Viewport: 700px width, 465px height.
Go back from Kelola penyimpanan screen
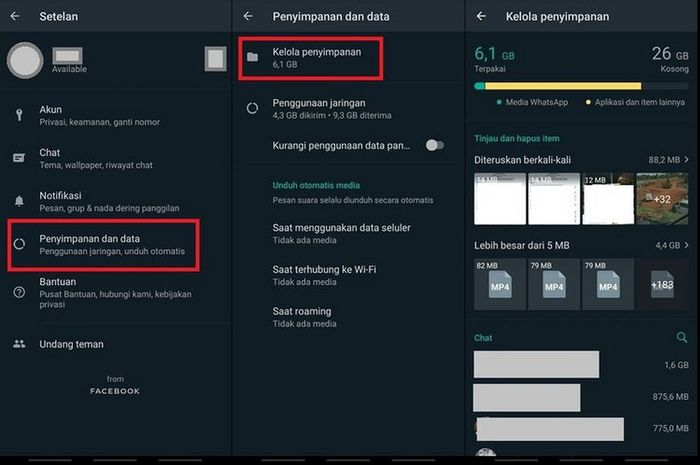(481, 16)
